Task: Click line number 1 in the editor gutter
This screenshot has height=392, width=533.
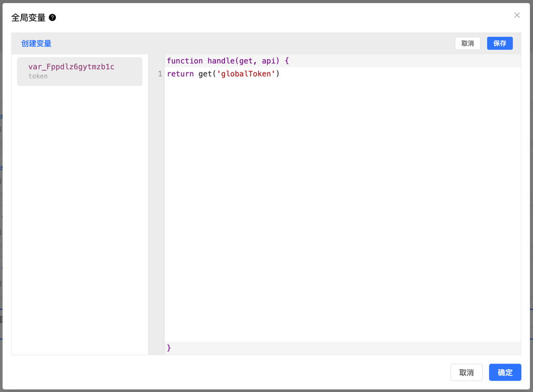Action: point(160,74)
